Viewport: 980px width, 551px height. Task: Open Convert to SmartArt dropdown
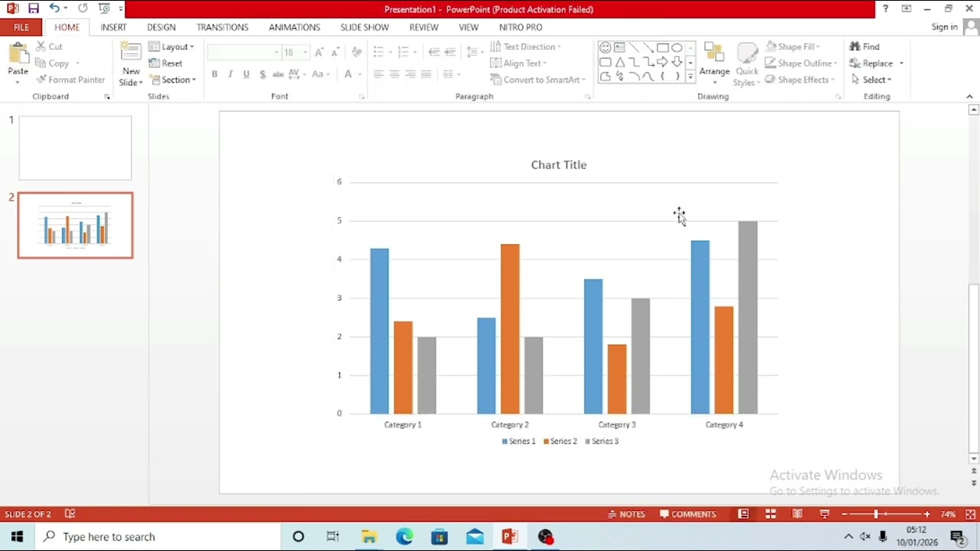[x=537, y=80]
